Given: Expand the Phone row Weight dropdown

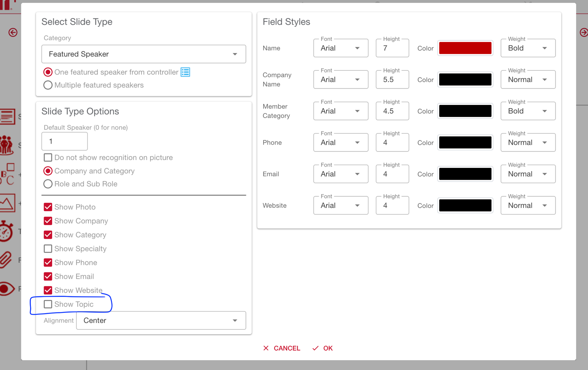Looking at the screenshot, I should click(x=528, y=143).
